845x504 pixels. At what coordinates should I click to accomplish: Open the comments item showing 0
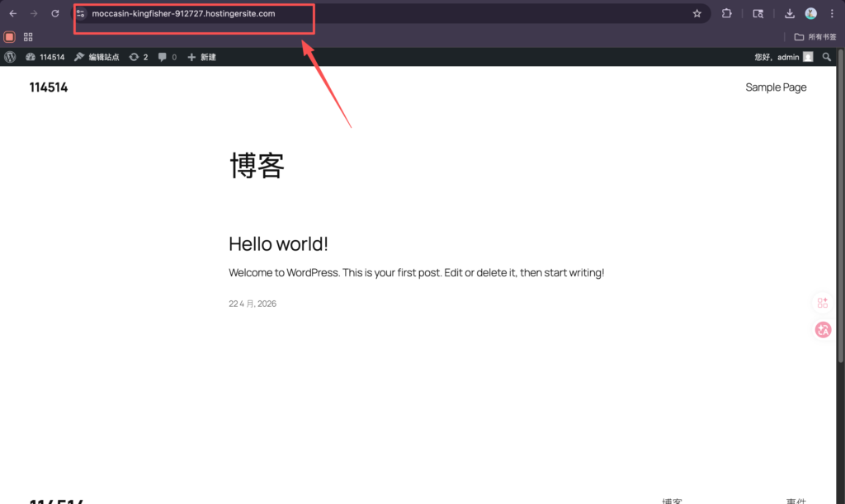click(x=167, y=57)
